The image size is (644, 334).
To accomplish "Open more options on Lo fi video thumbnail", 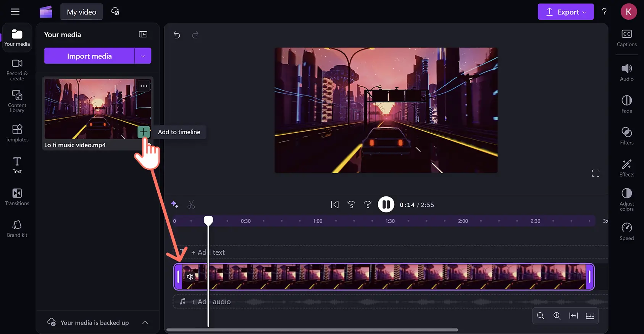I will point(144,86).
